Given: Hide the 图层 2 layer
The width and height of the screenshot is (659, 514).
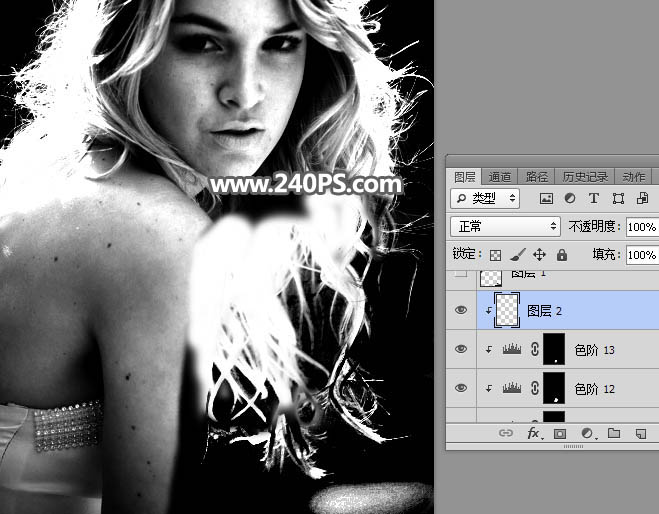Looking at the screenshot, I should coord(461,310).
